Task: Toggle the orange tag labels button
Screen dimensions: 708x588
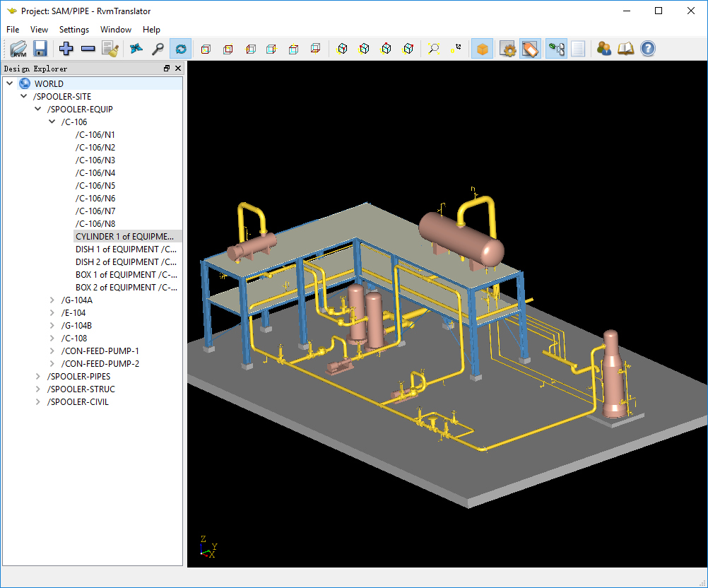Action: pyautogui.click(x=530, y=49)
